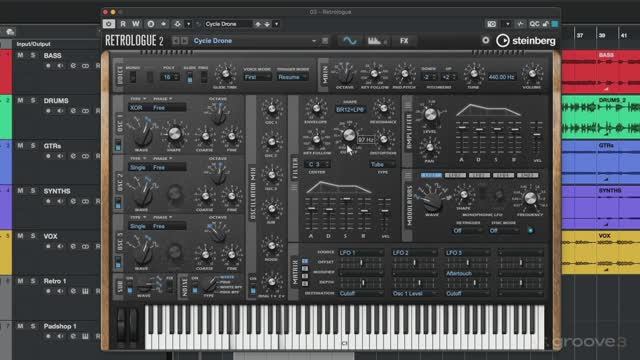Toggle the OSC 1 on/off switch
The image size is (640, 360).
click(118, 144)
